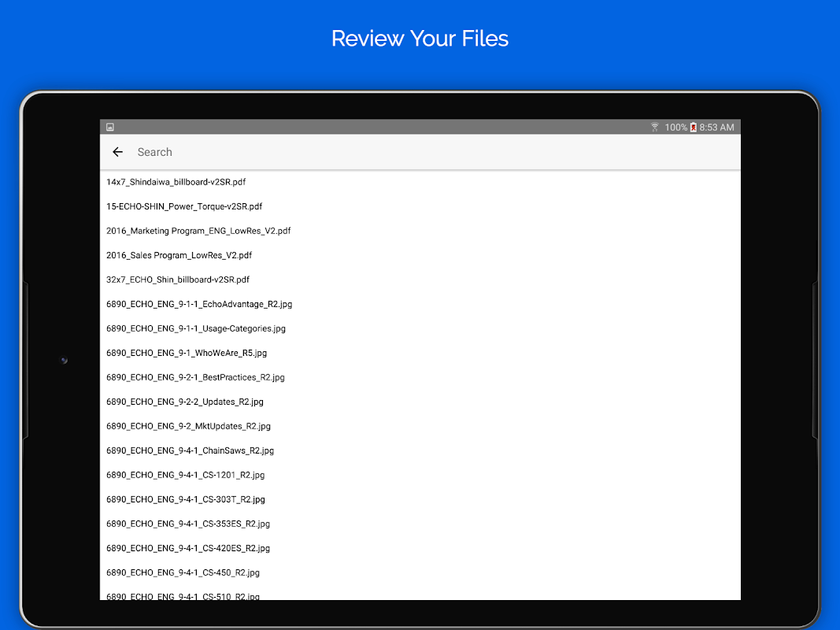The height and width of the screenshot is (630, 840).
Task: Open 2016_Sales Program_LowRes_V2.pdf
Action: (x=420, y=255)
